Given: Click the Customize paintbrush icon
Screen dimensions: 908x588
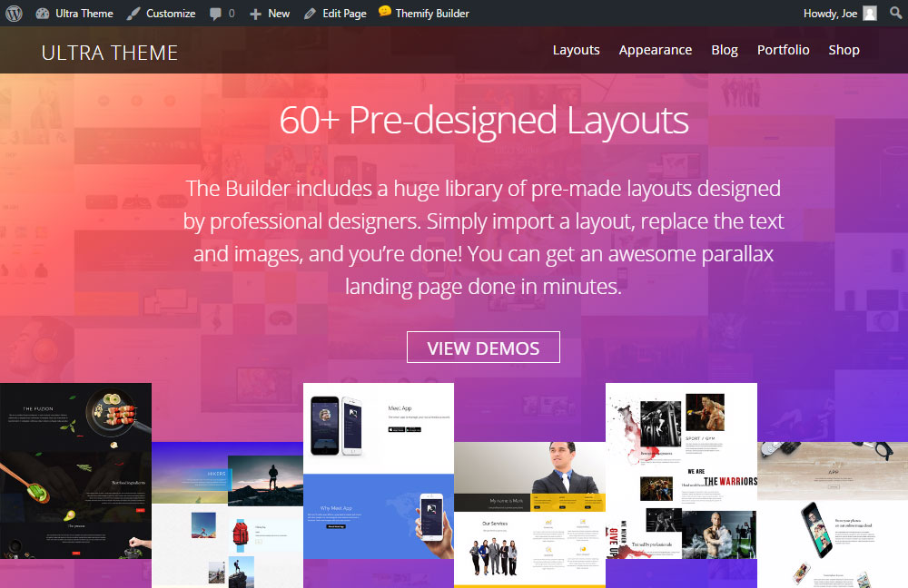Looking at the screenshot, I should coord(133,14).
